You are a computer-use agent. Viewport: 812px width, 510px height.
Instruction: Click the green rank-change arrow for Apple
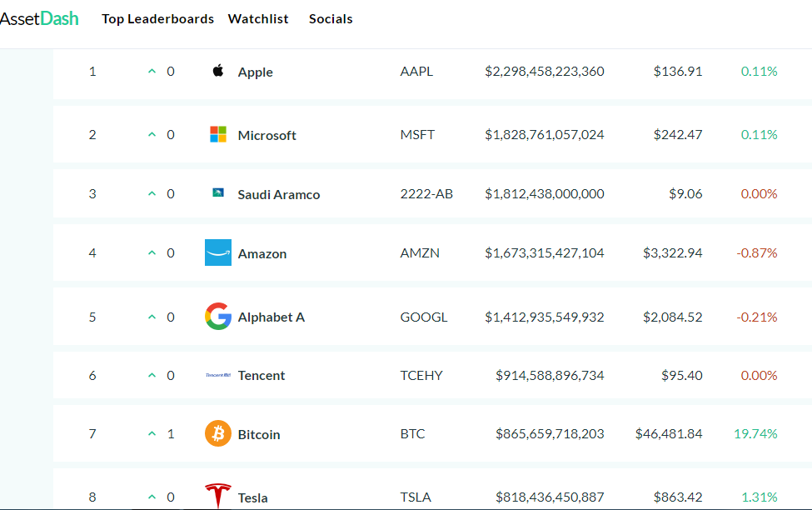click(152, 71)
